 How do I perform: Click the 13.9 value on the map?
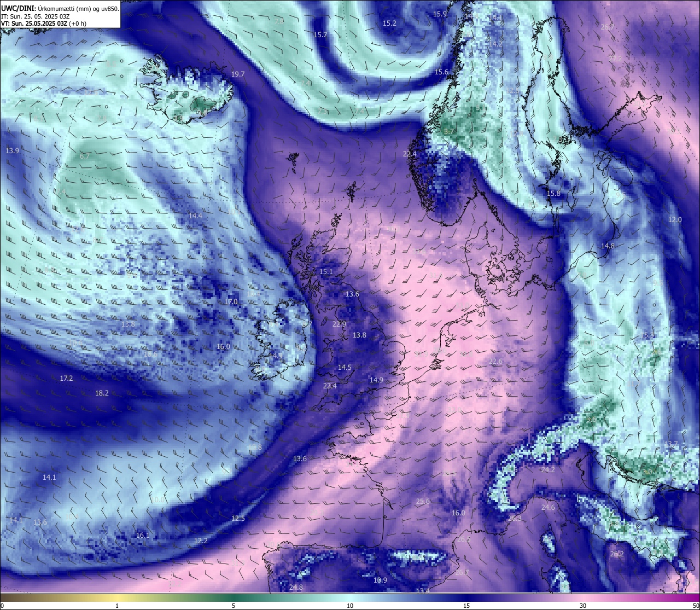tap(12, 150)
